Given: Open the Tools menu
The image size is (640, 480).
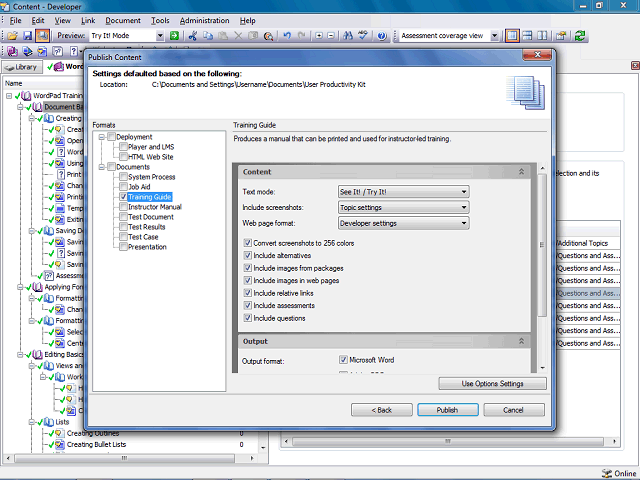Looking at the screenshot, I should [x=160, y=20].
